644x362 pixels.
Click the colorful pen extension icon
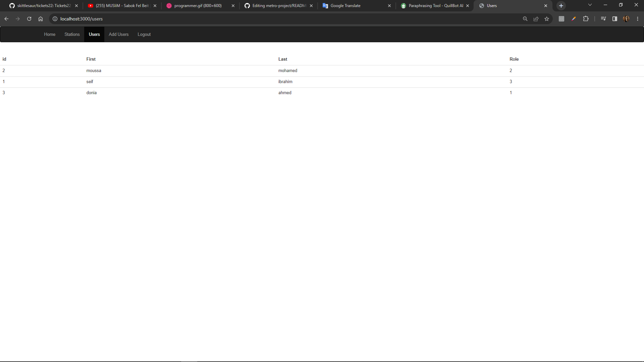(574, 19)
